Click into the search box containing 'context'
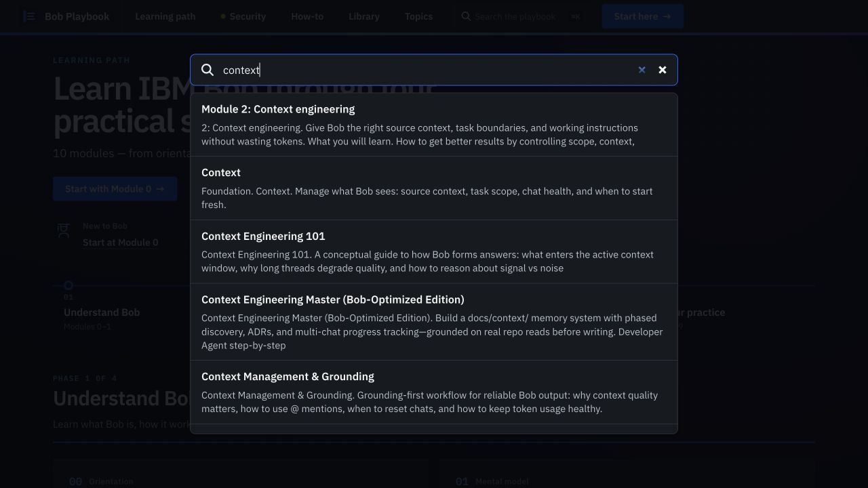 (x=434, y=70)
